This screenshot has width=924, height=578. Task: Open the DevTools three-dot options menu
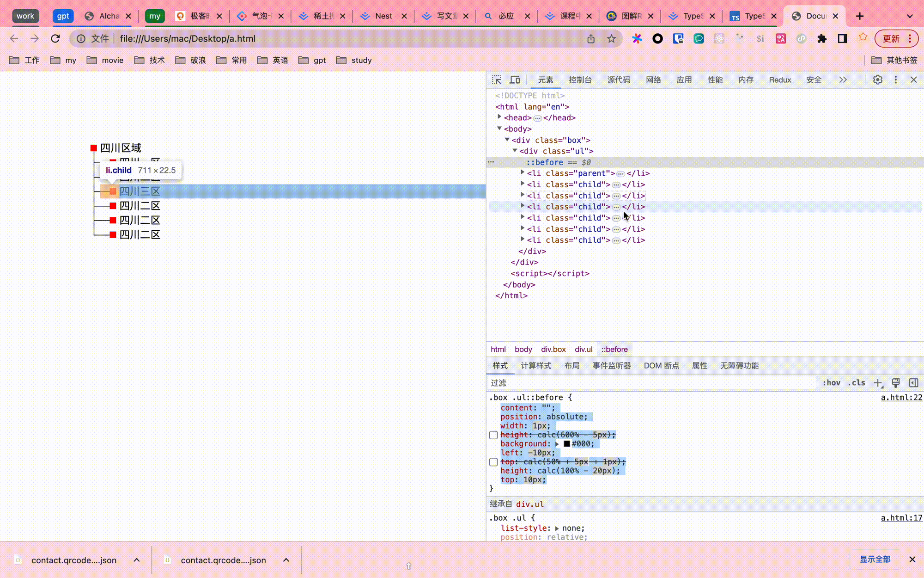click(x=895, y=80)
